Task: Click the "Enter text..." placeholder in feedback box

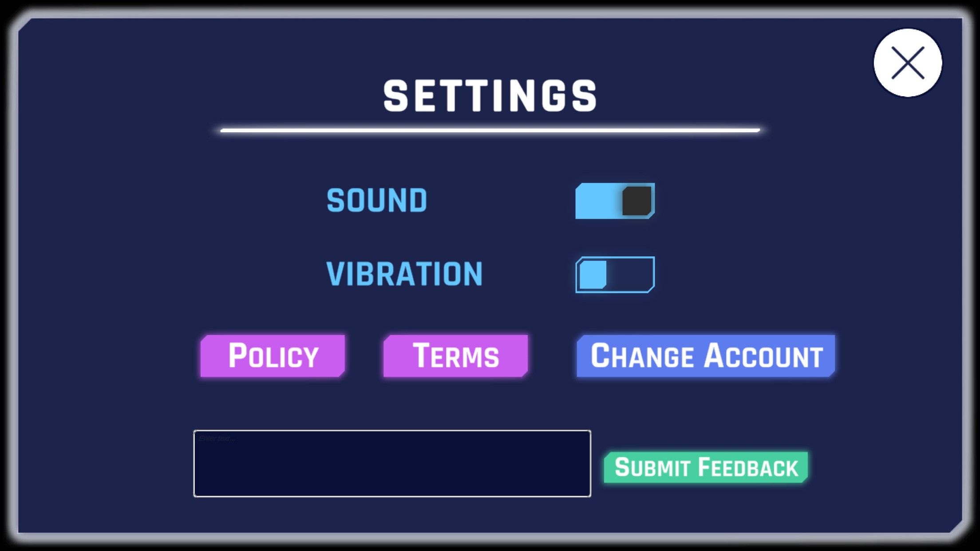Action: tap(217, 439)
